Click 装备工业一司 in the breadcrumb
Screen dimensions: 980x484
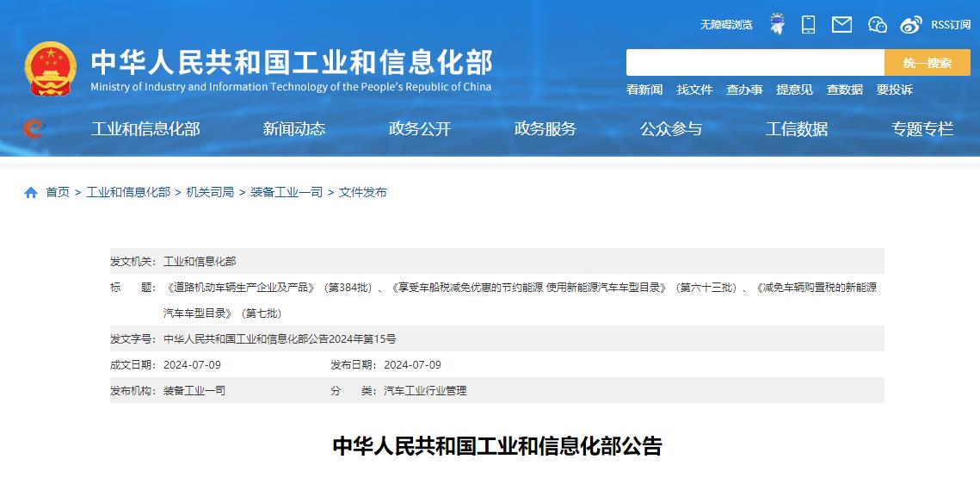[287, 192]
